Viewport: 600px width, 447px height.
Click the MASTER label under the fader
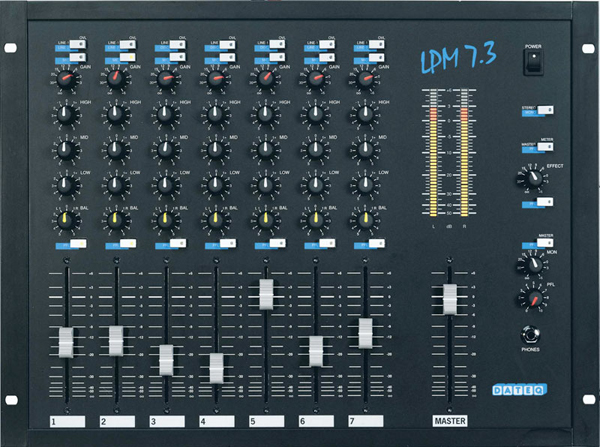[x=450, y=421]
